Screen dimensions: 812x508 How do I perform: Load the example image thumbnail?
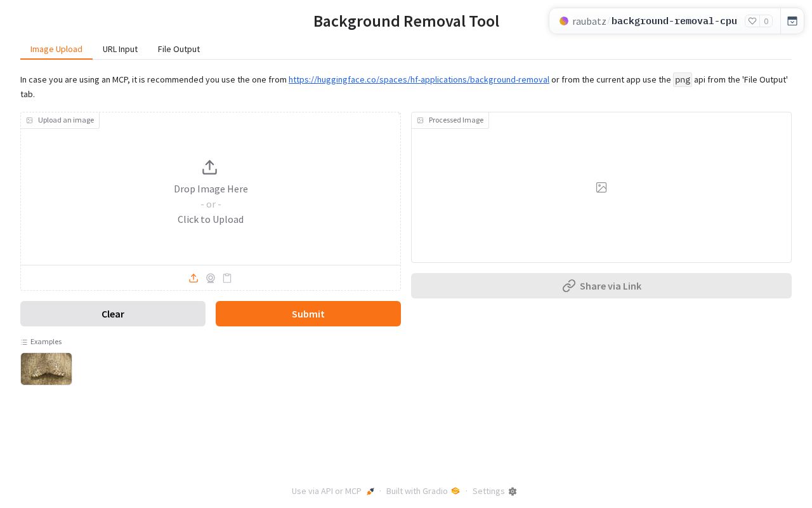[x=46, y=369]
